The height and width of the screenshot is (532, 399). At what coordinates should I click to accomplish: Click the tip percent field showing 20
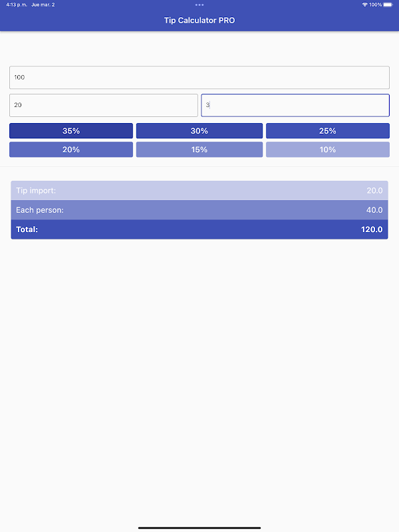[x=103, y=105]
